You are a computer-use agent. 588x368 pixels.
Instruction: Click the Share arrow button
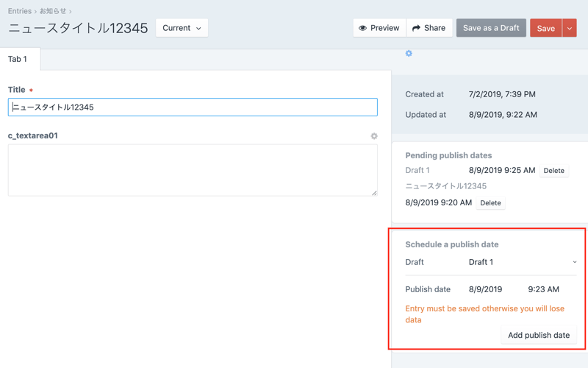[429, 28]
